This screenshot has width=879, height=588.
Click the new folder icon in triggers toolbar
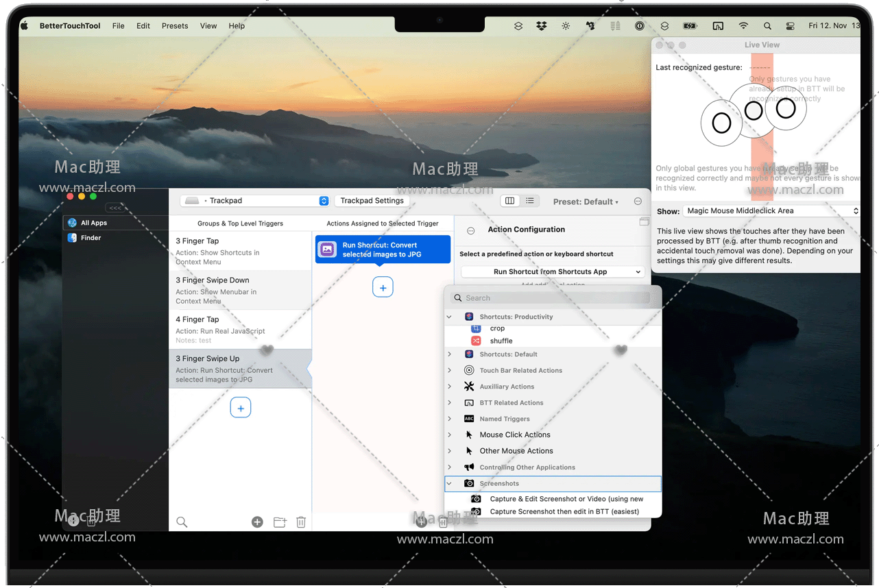point(280,522)
